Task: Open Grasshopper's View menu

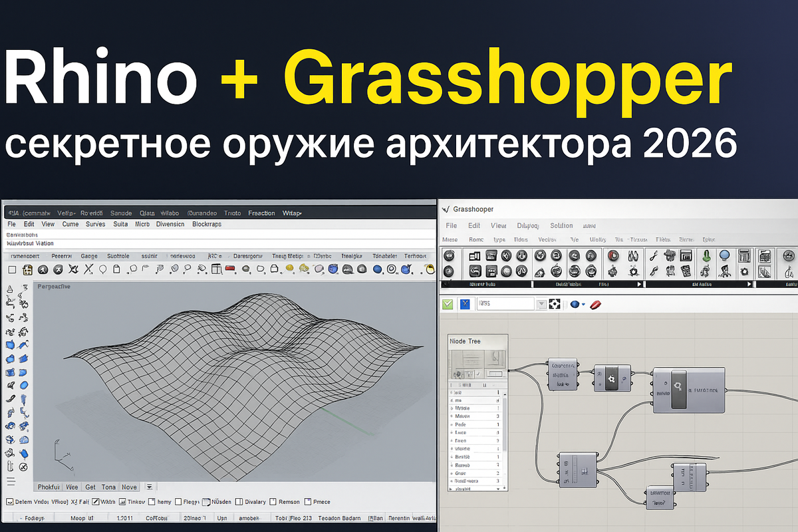Action: pos(498,226)
